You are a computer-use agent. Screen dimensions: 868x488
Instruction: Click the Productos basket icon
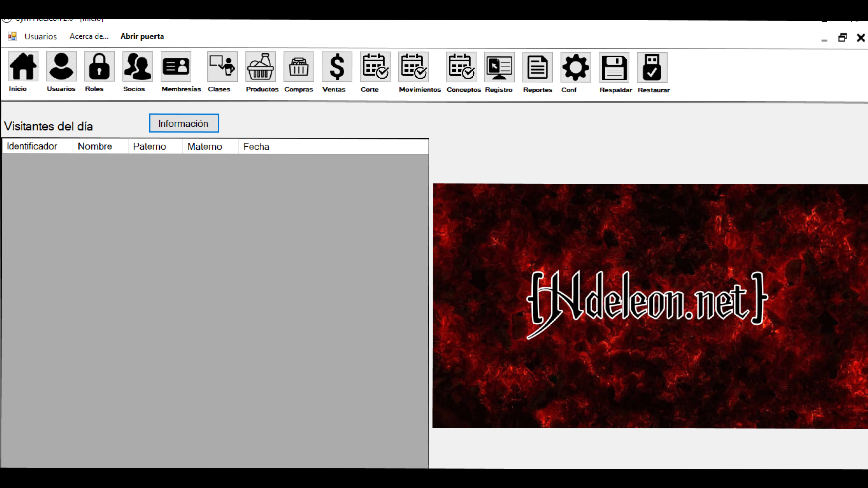tap(260, 67)
